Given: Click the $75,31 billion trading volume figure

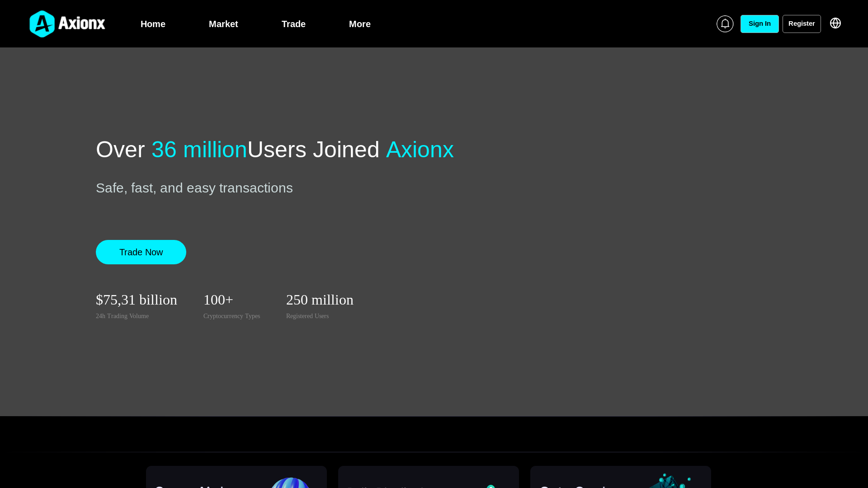Looking at the screenshot, I should (137, 300).
